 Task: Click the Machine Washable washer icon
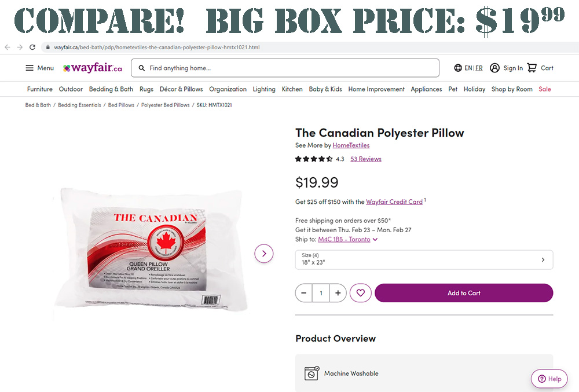(312, 373)
